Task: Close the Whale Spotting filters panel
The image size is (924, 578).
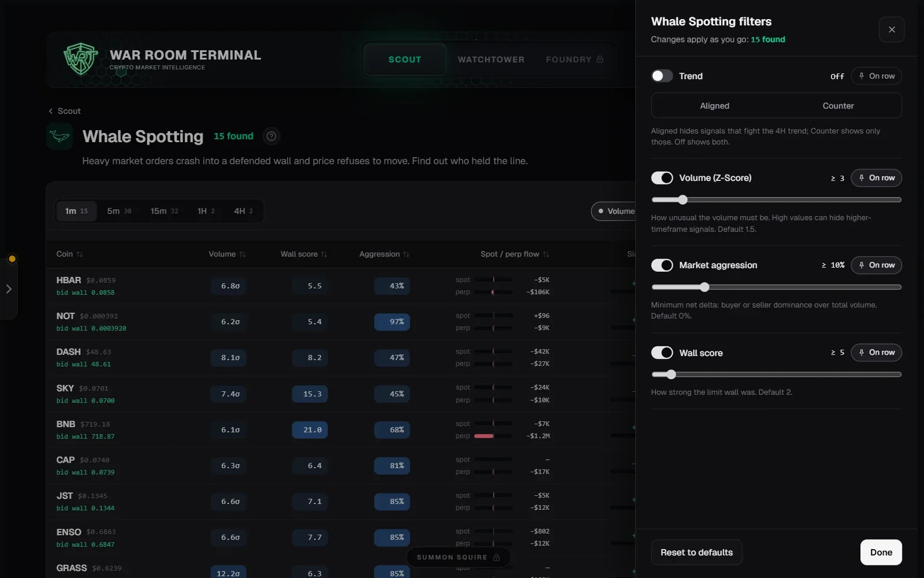Action: tap(892, 29)
